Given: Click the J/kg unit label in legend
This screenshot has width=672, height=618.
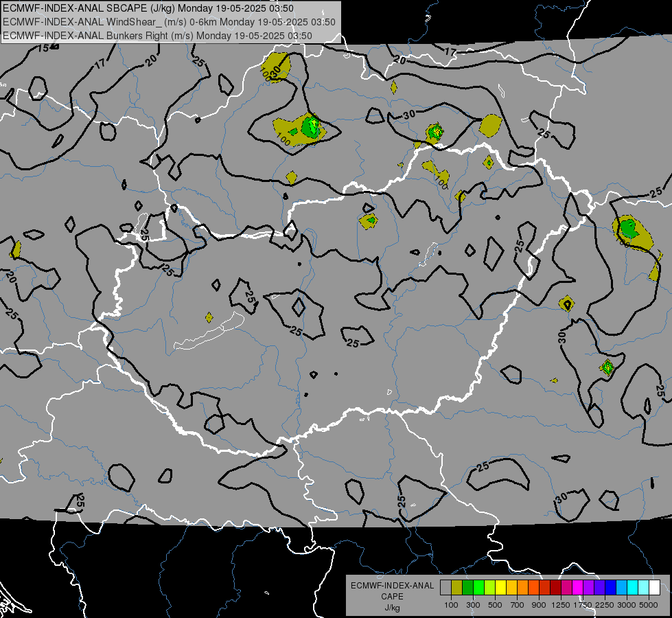Looking at the screenshot, I should point(392,608).
